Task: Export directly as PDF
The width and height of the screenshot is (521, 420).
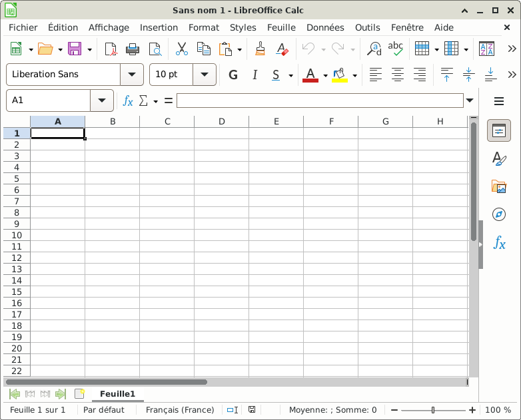Action: pyautogui.click(x=111, y=49)
